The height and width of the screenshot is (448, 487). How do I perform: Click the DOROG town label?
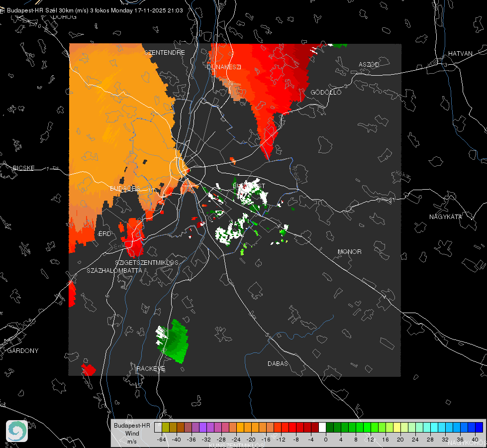(x=65, y=17)
